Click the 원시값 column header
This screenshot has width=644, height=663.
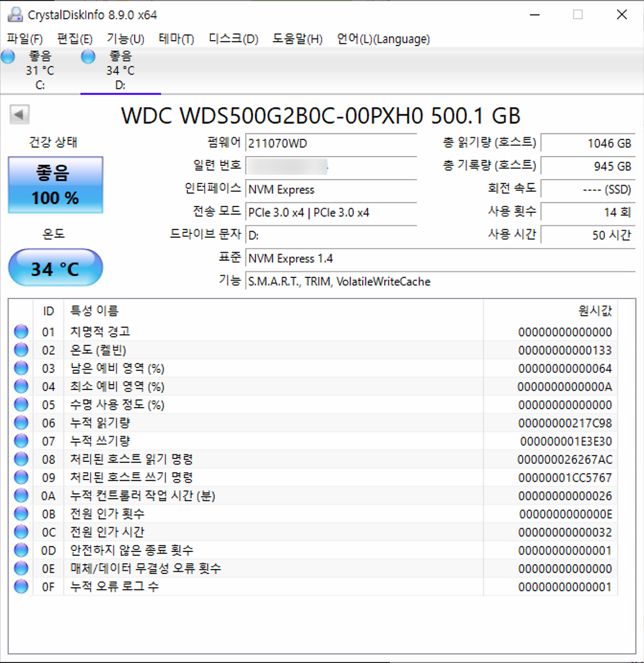click(x=551, y=311)
